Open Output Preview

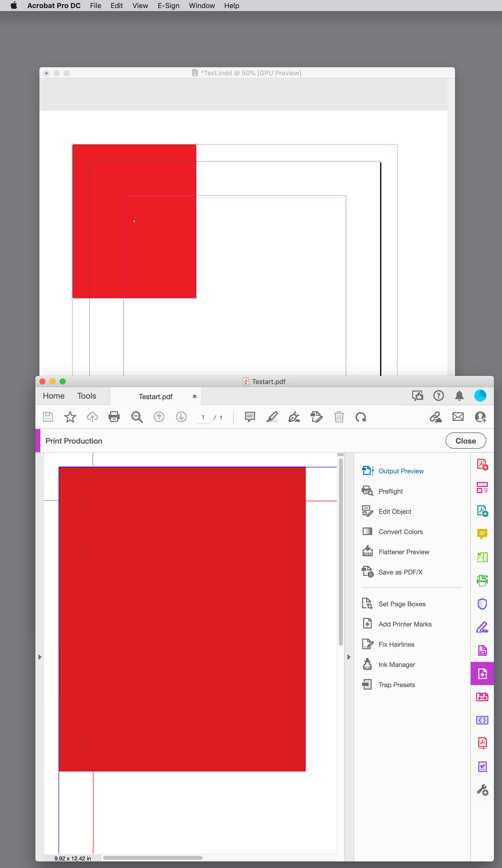(x=401, y=471)
